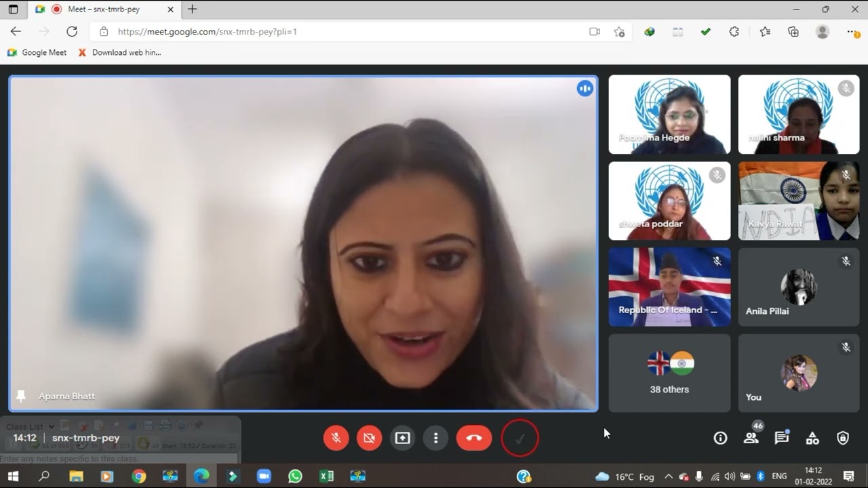
Task: Show everyone in the People panel
Action: (x=751, y=438)
